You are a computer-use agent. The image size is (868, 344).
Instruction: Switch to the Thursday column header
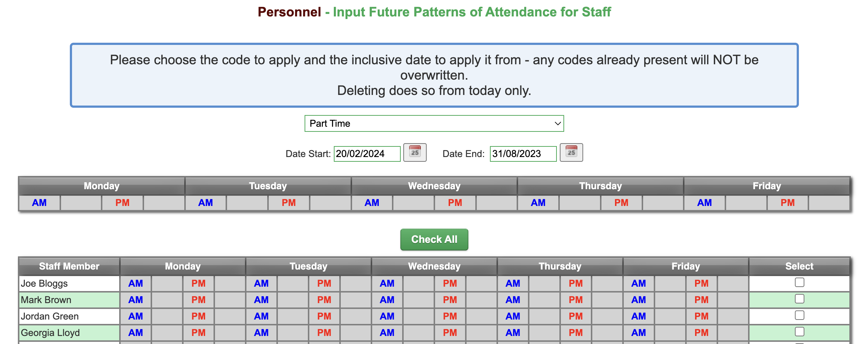559,266
